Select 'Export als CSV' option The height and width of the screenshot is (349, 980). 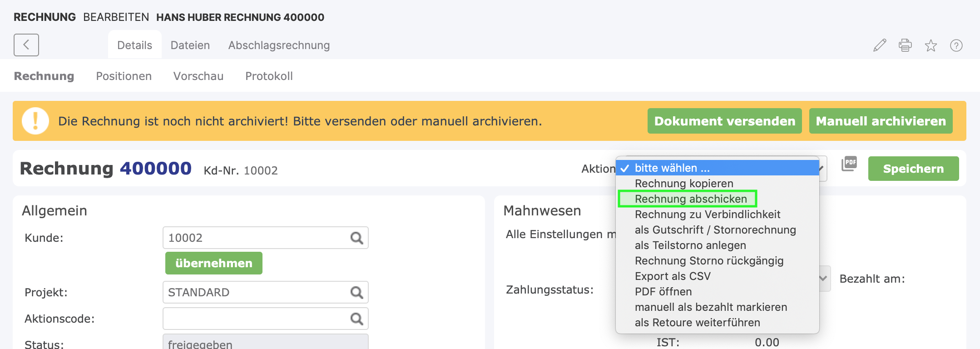pos(672,276)
